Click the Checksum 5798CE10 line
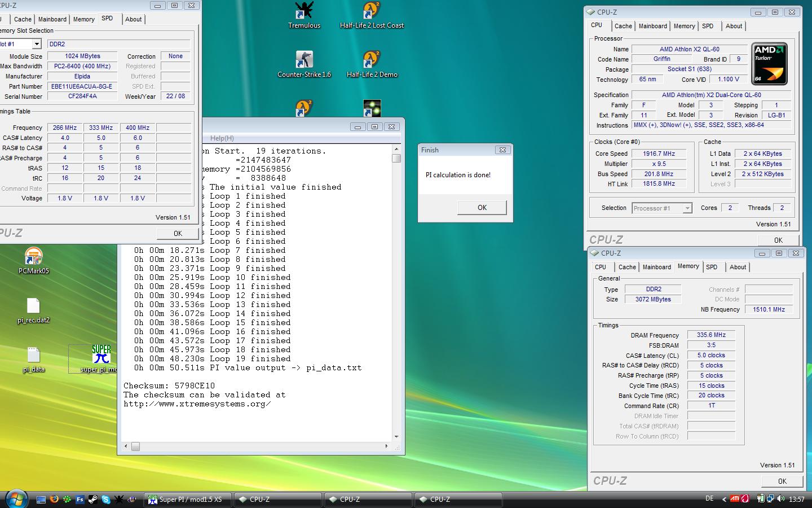The height and width of the screenshot is (508, 812). click(169, 386)
